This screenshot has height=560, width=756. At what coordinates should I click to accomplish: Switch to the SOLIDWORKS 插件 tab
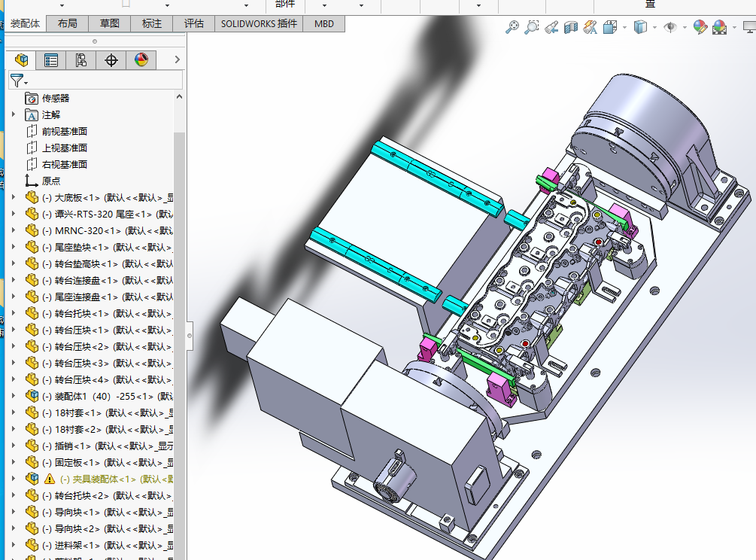tap(259, 23)
